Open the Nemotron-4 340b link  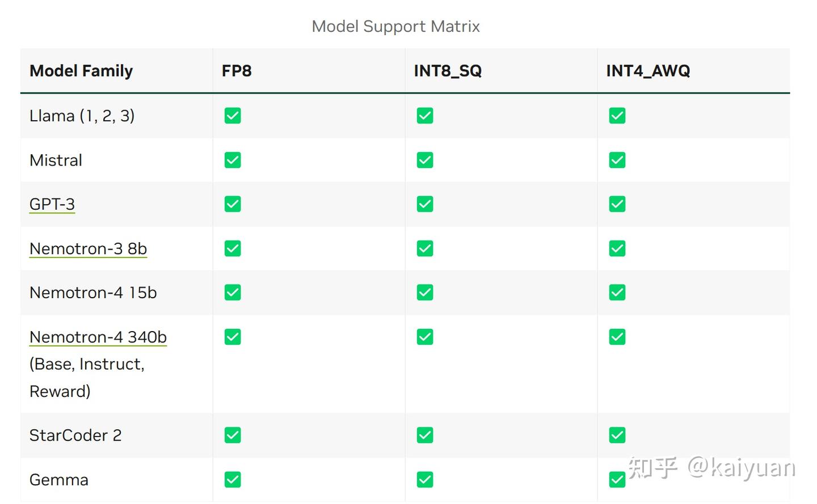tap(98, 337)
